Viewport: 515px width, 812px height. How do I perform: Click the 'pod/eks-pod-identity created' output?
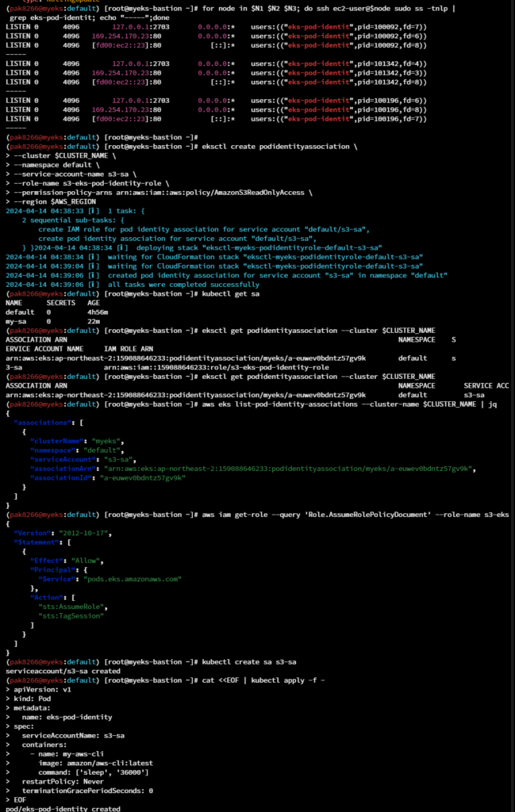[x=63, y=809]
